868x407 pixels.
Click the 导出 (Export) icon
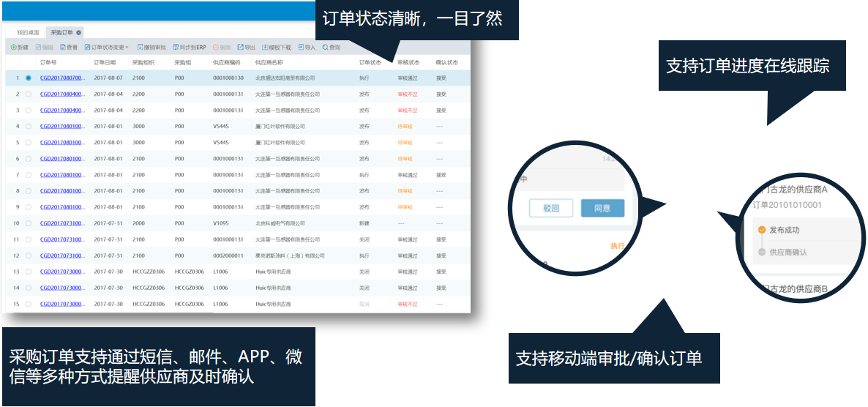(240, 48)
